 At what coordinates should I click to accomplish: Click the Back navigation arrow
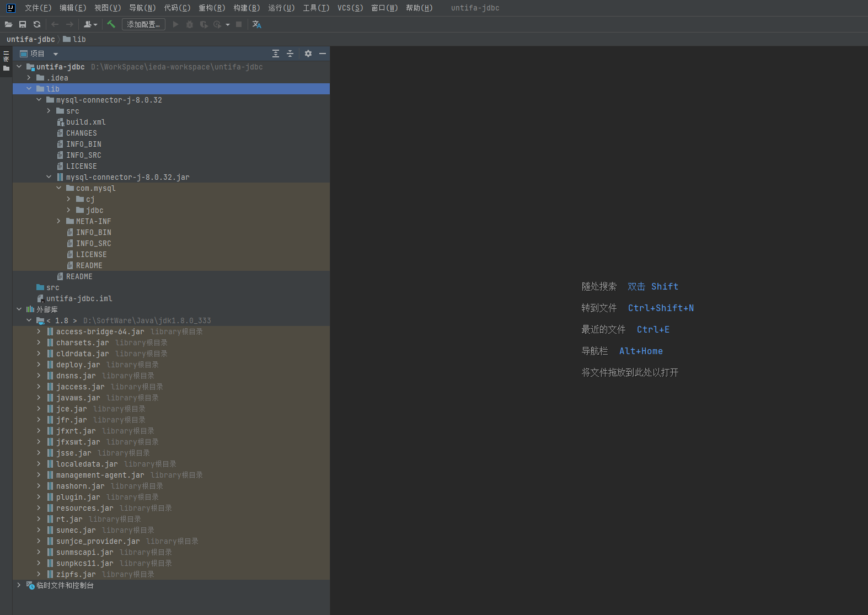[x=55, y=24]
